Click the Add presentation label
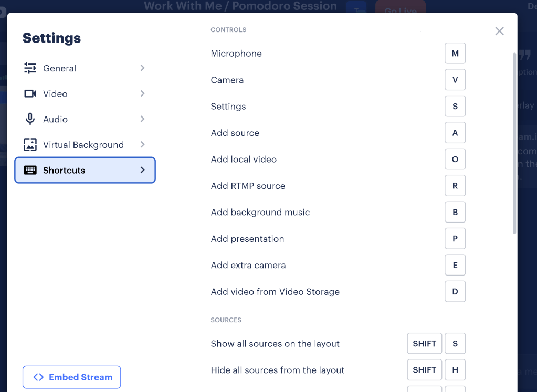Image resolution: width=537 pixels, height=392 pixels. coord(247,239)
